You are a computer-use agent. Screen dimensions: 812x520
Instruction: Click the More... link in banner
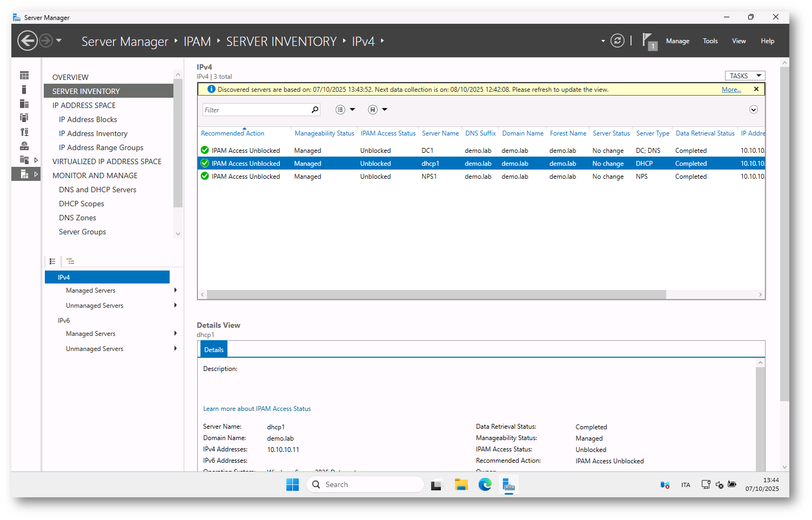tap(731, 90)
